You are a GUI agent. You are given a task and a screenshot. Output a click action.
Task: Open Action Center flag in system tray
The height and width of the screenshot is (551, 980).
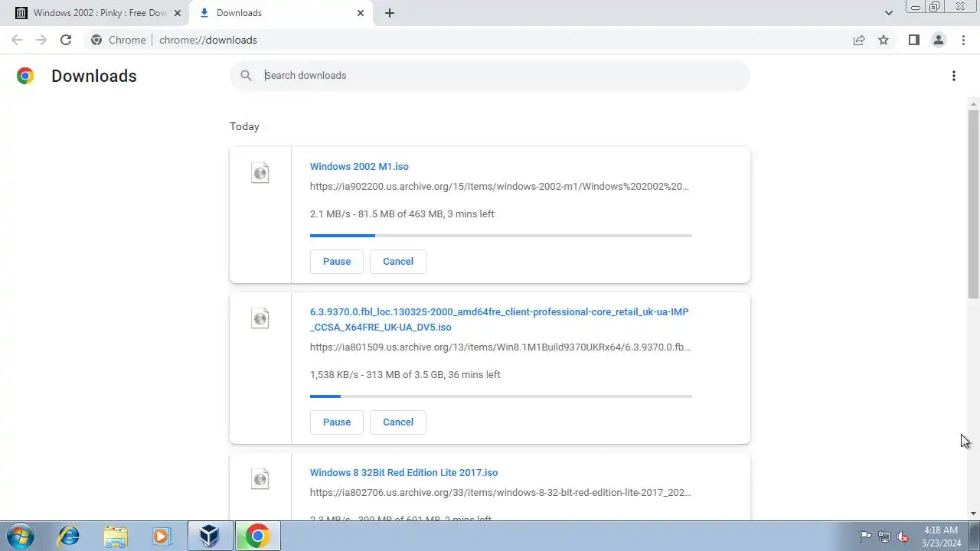click(x=865, y=536)
